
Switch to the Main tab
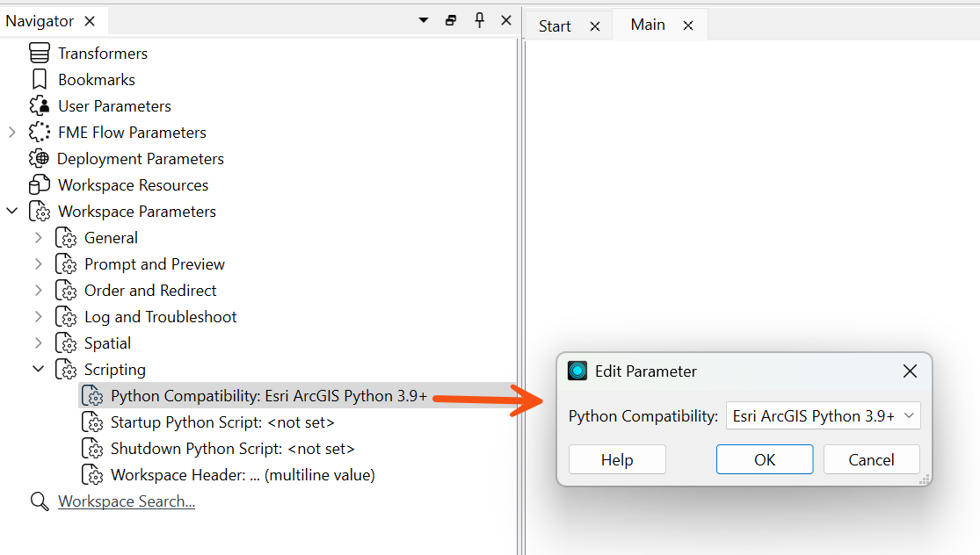648,25
